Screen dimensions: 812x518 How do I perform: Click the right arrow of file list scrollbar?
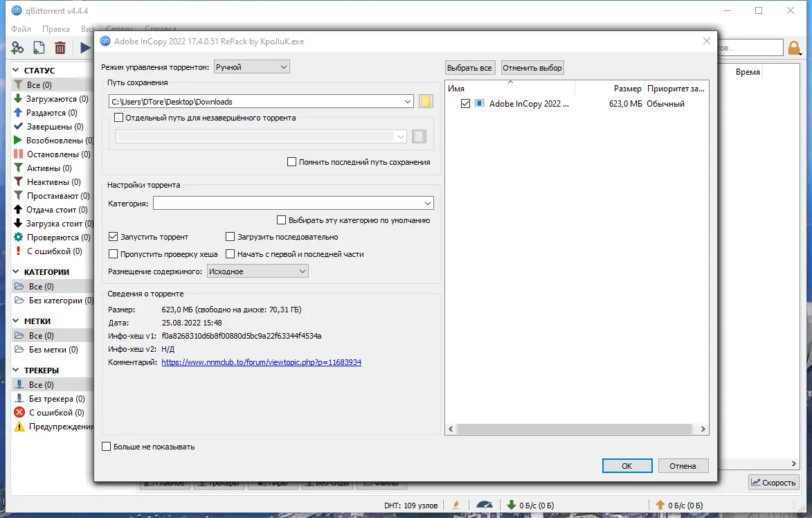(x=703, y=429)
